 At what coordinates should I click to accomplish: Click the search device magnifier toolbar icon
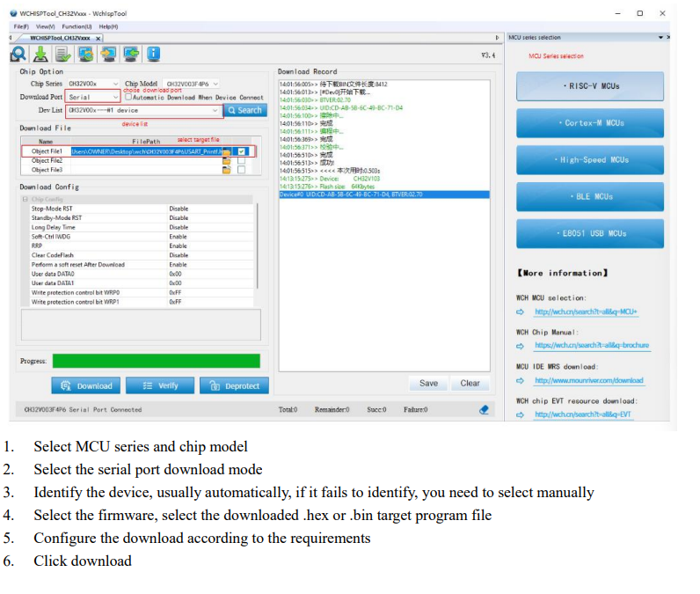18,55
